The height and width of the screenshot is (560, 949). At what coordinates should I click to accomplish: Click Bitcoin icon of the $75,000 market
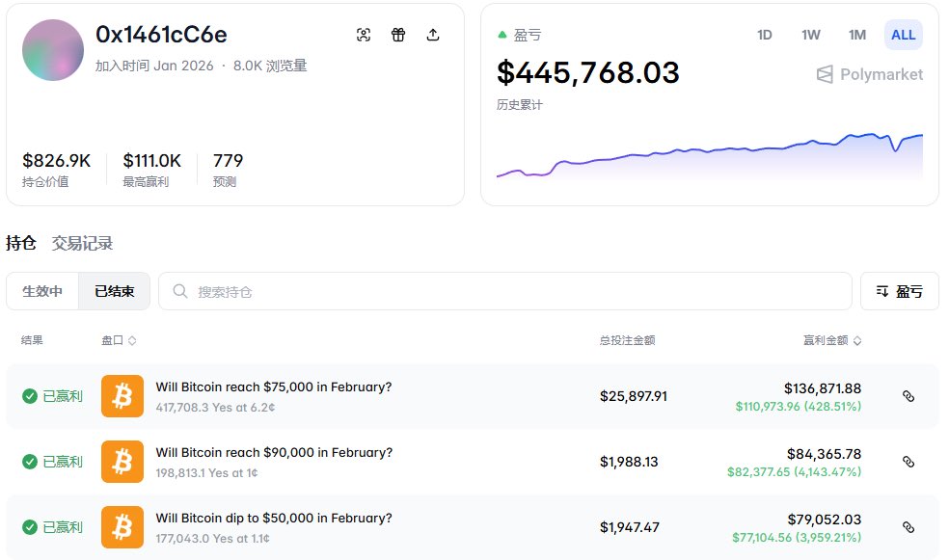tap(122, 396)
